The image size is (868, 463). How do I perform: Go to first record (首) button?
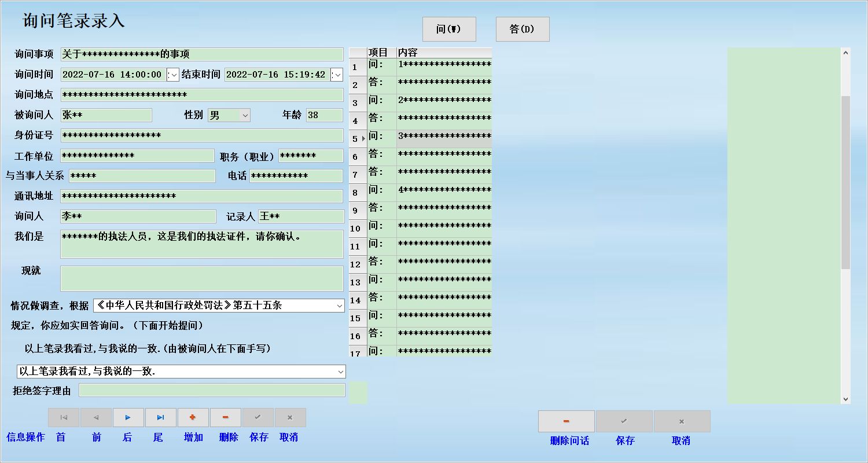click(x=64, y=417)
